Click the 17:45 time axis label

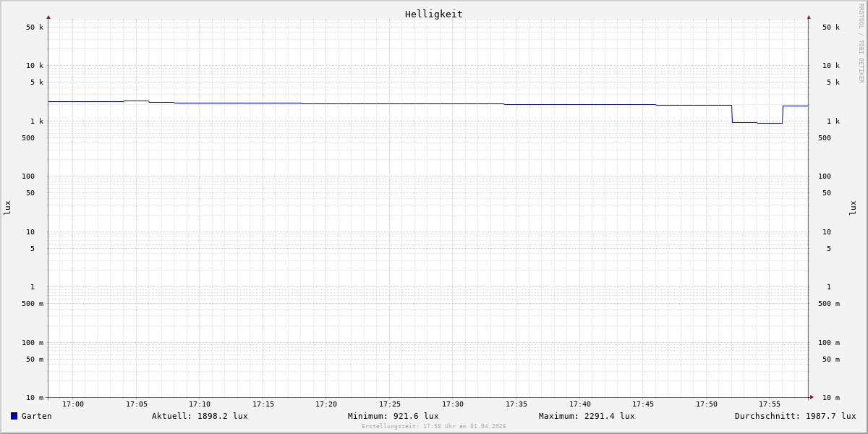[643, 404]
